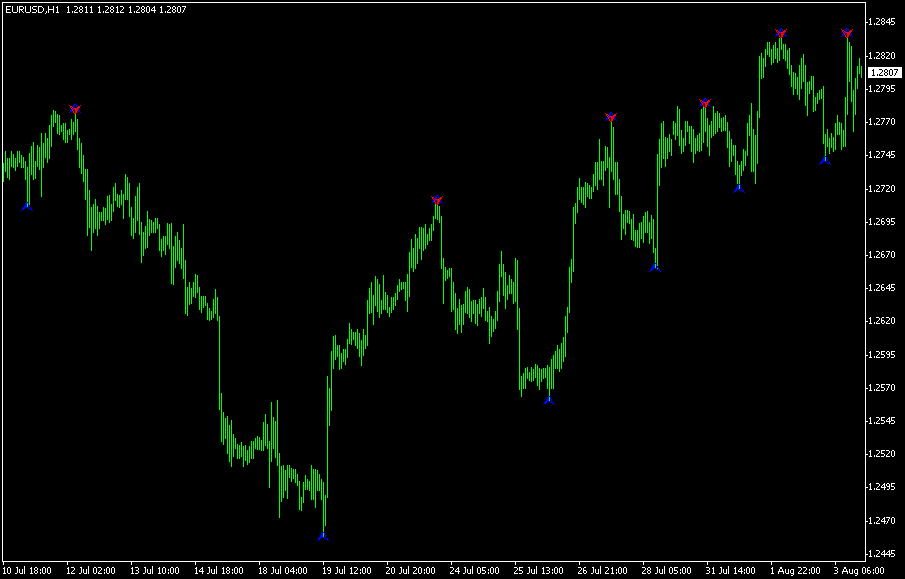Select the red marker on the 3 Aug 06:00 high near 1.2835
The width and height of the screenshot is (905, 579).
[847, 33]
